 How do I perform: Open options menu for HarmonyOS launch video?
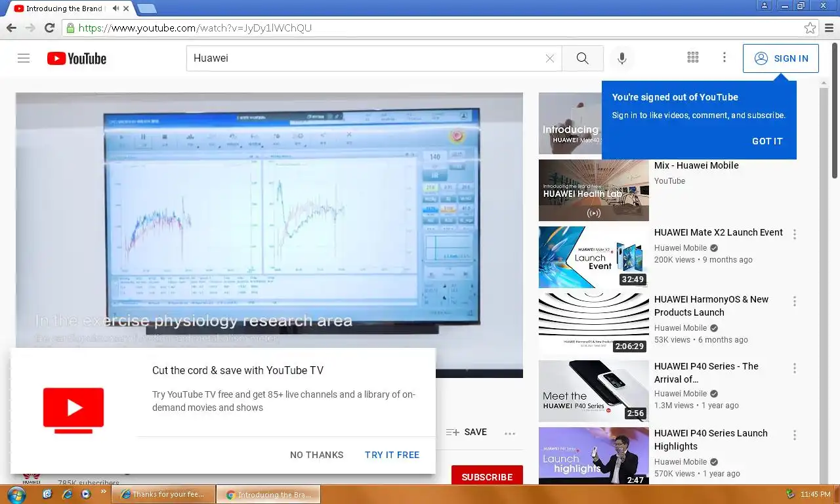click(x=795, y=301)
